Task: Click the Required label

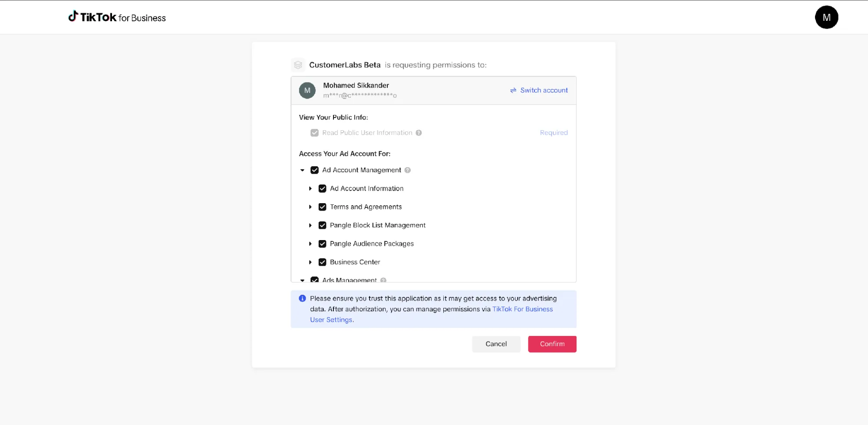Action: pos(554,133)
